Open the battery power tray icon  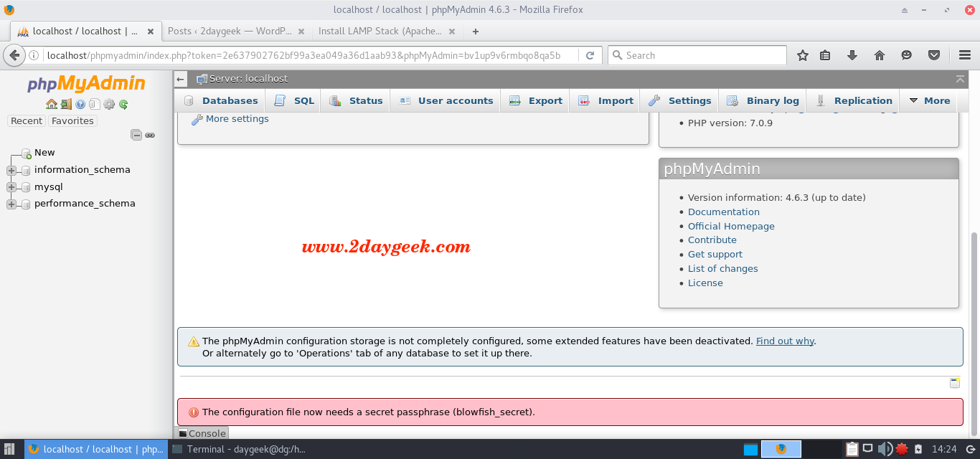click(x=918, y=450)
